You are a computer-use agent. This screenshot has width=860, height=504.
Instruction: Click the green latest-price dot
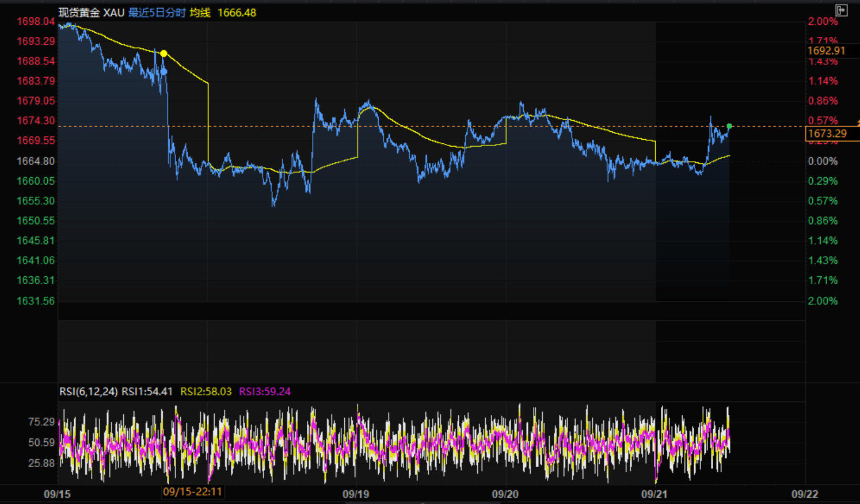pos(729,126)
